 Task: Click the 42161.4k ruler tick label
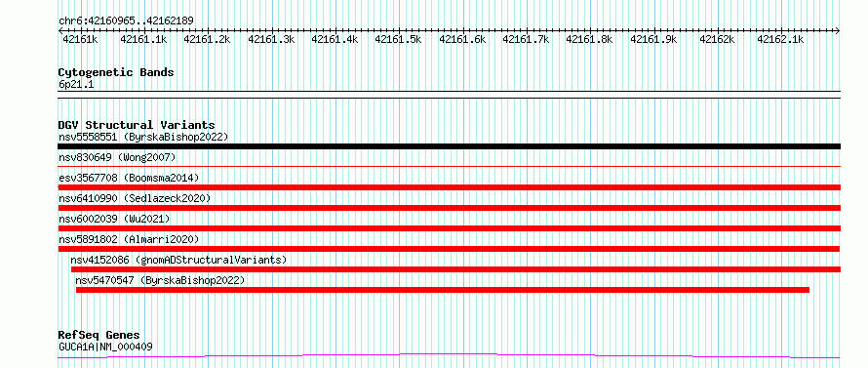335,39
